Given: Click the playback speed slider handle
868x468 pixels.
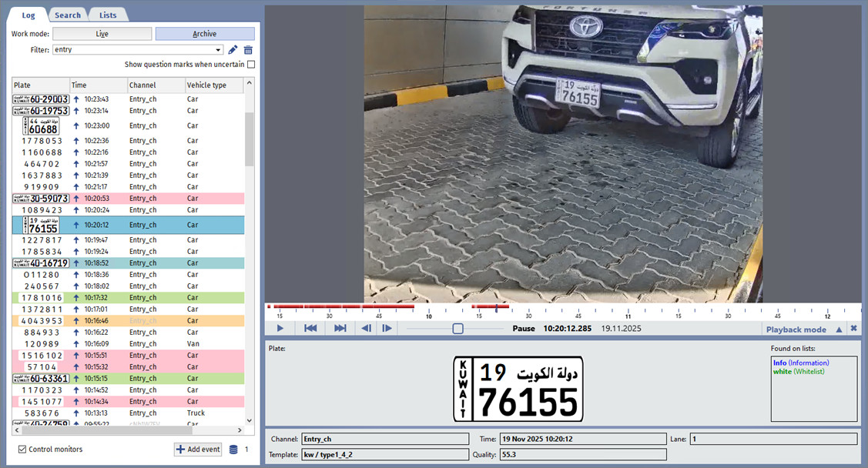Looking at the screenshot, I should (457, 329).
